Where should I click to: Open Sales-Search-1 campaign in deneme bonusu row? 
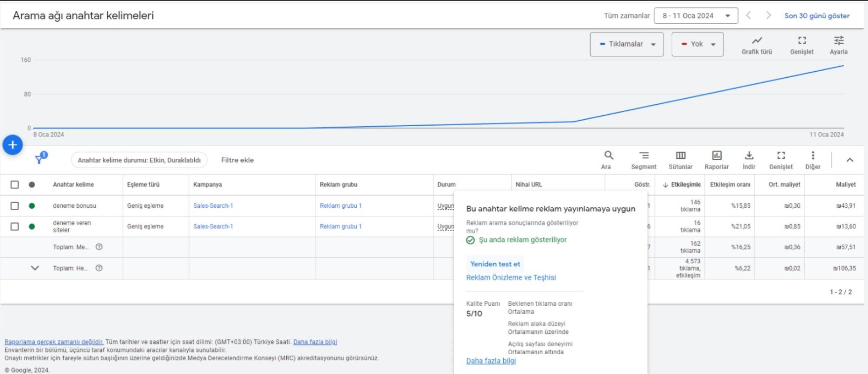213,206
